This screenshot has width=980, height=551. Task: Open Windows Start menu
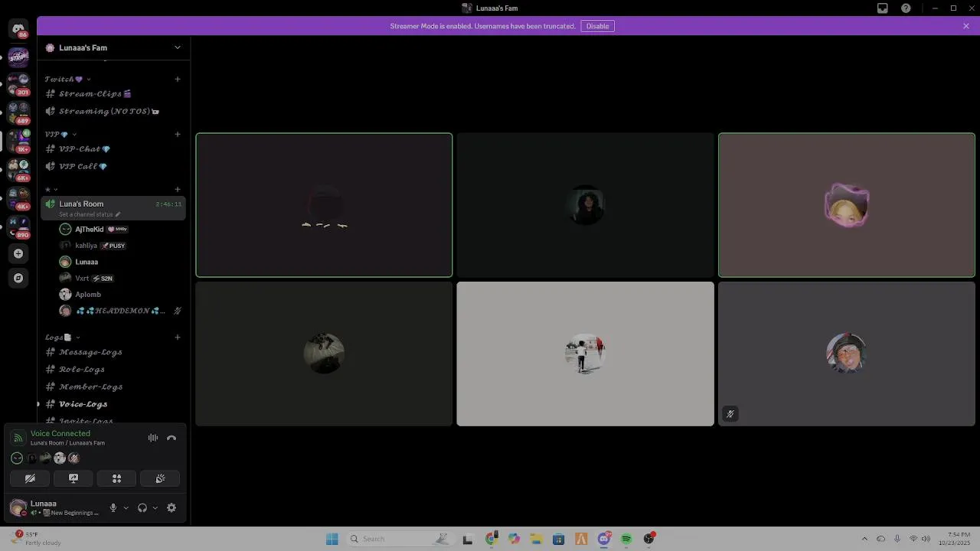click(x=332, y=539)
